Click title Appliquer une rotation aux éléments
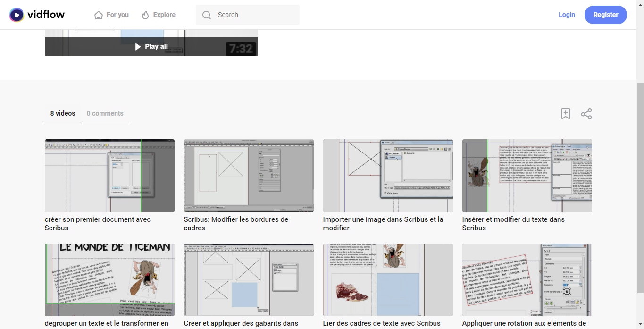Image resolution: width=644 pixels, height=329 pixels. pyautogui.click(x=524, y=324)
